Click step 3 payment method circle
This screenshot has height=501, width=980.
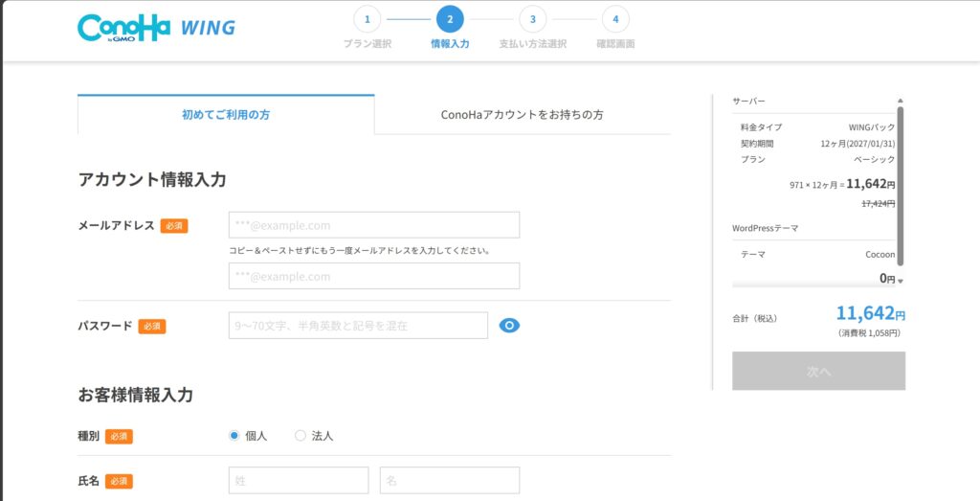[532, 19]
